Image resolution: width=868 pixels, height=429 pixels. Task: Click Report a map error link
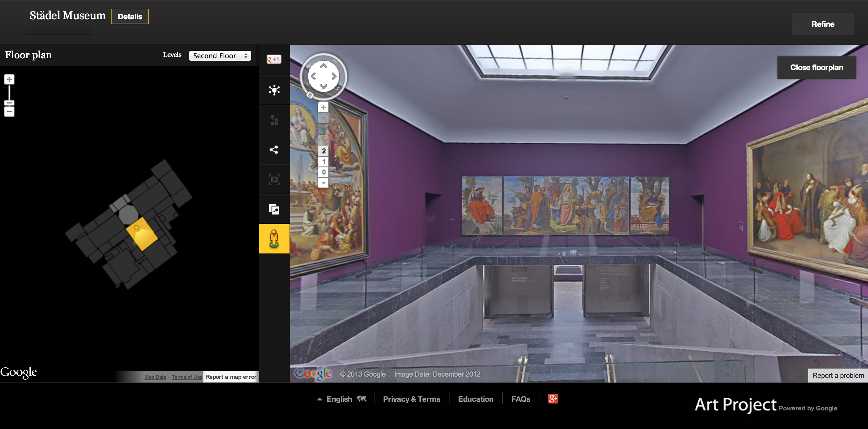tap(231, 377)
